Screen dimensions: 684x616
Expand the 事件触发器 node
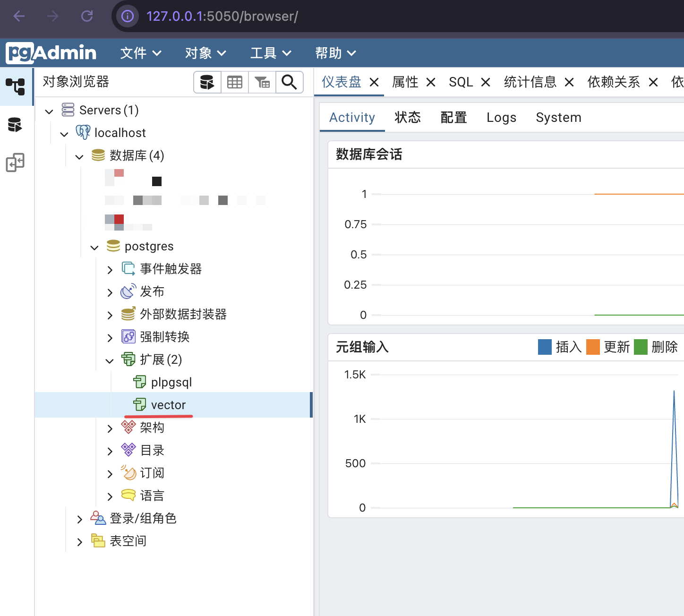click(110, 270)
